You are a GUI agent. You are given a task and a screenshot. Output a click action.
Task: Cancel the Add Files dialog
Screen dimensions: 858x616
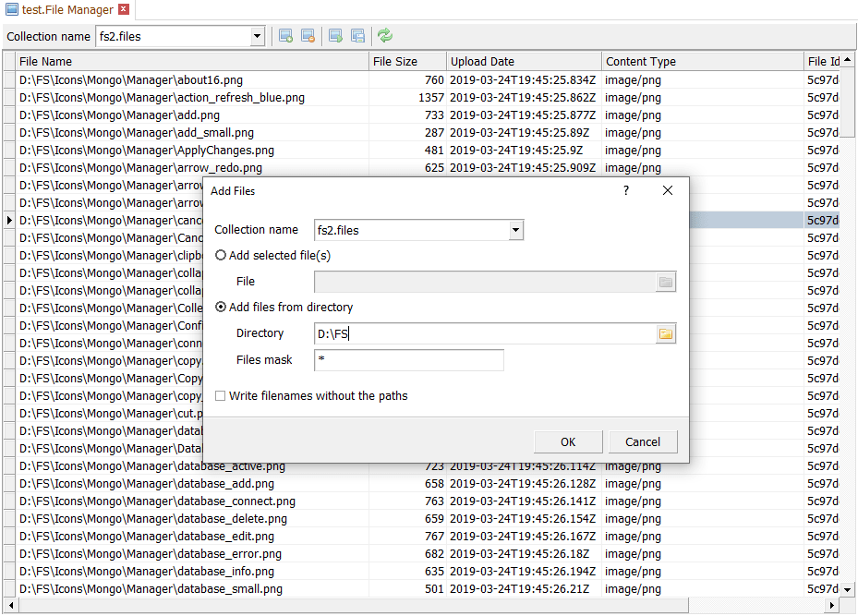(642, 441)
